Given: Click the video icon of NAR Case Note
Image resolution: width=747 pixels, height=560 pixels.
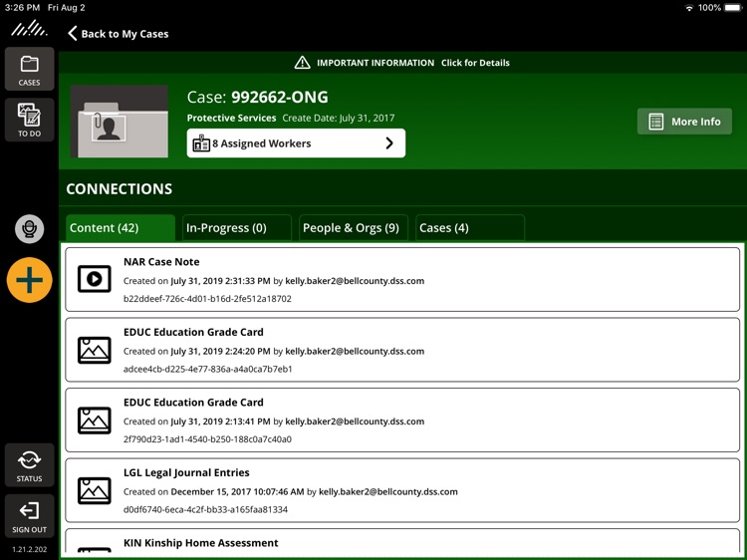Looking at the screenshot, I should tap(95, 279).
